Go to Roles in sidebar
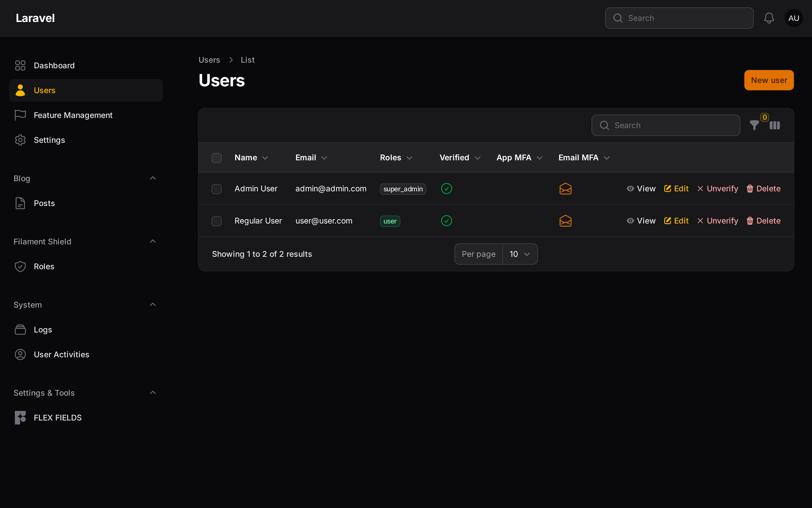This screenshot has height=508, width=812. (86, 266)
